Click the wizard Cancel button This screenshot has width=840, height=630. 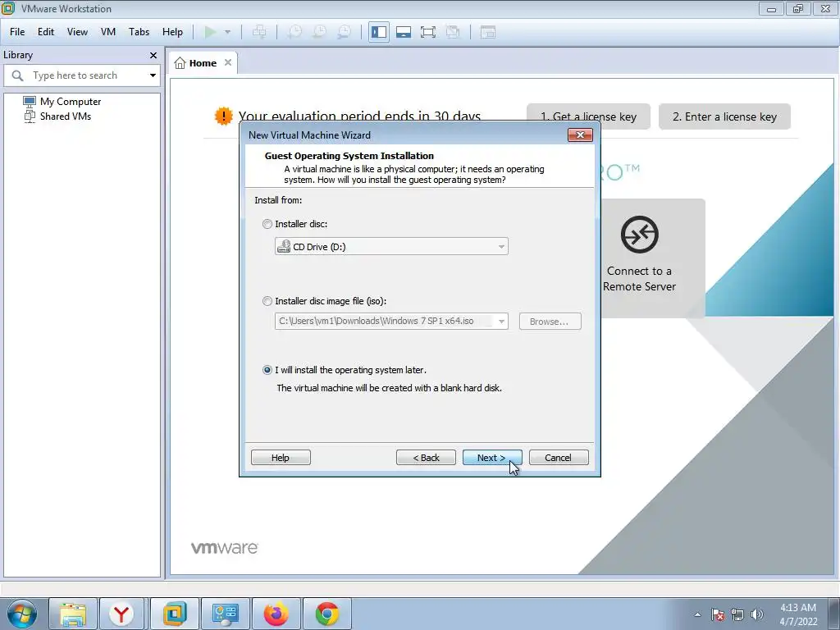(558, 458)
